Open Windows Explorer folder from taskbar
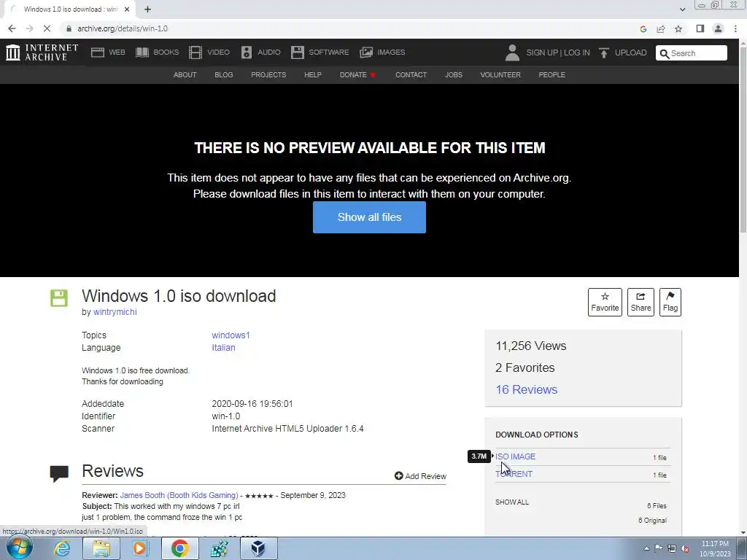This screenshot has height=560, width=747. click(101, 548)
